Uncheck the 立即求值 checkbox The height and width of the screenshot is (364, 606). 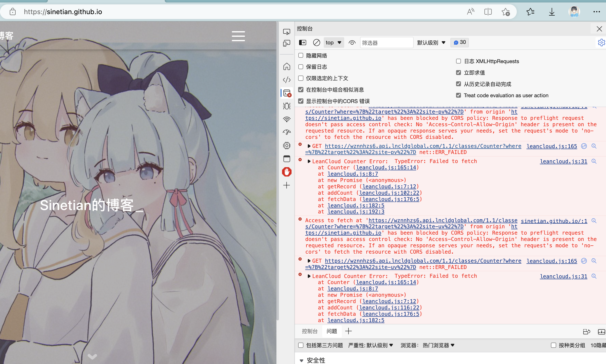coord(458,73)
